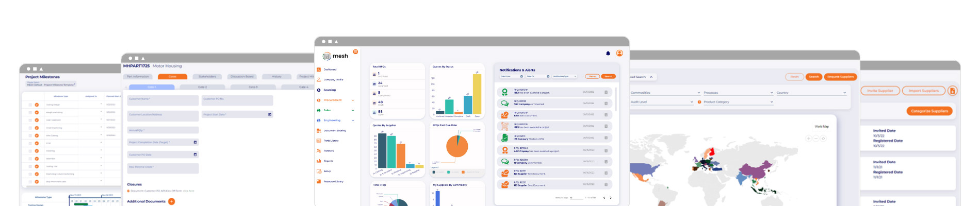Add an Additional Documents entry
Image resolution: width=980 pixels, height=206 pixels.
[172, 201]
